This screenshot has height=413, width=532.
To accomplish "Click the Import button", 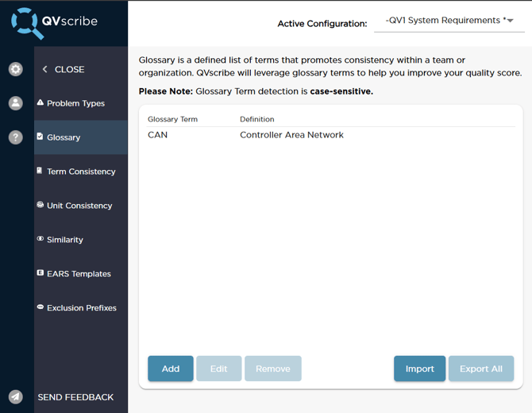I will (x=419, y=369).
